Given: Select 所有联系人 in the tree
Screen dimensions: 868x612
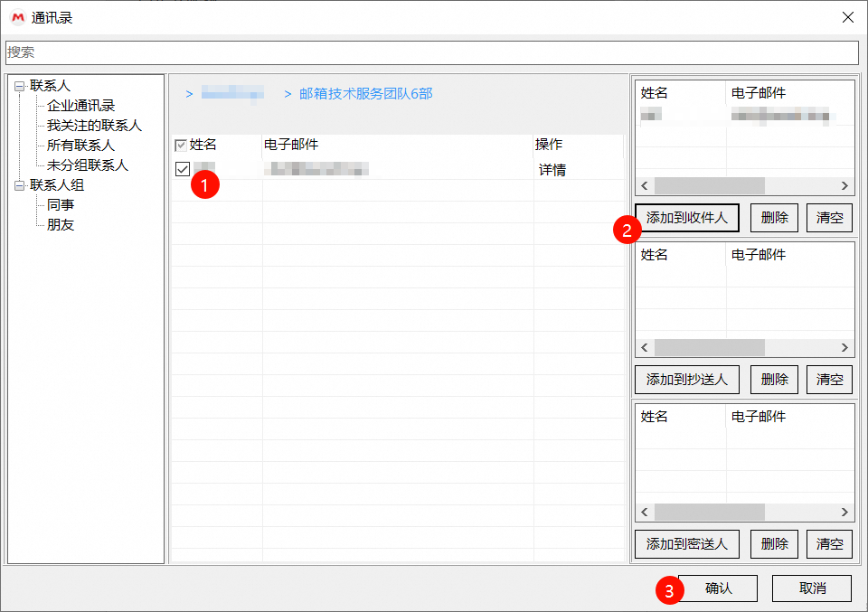Looking at the screenshot, I should [x=80, y=146].
